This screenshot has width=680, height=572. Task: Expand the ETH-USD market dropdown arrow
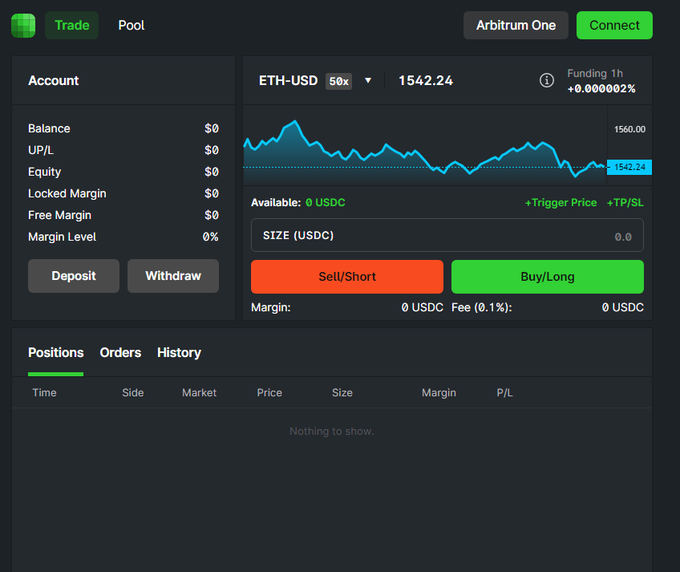click(x=368, y=80)
